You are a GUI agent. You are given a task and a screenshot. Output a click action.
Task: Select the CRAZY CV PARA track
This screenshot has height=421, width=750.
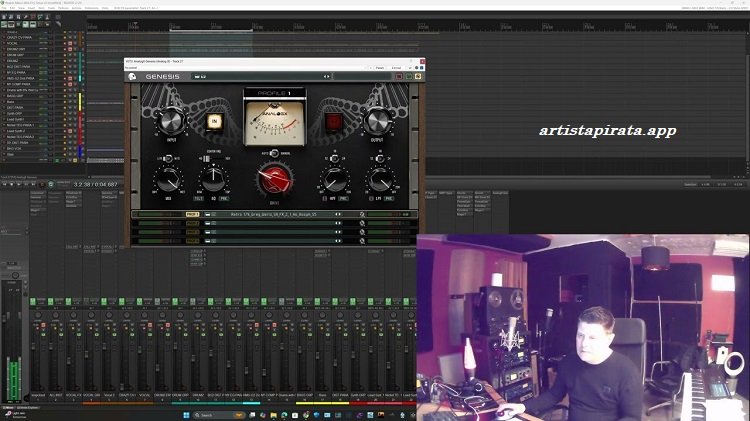point(19,37)
